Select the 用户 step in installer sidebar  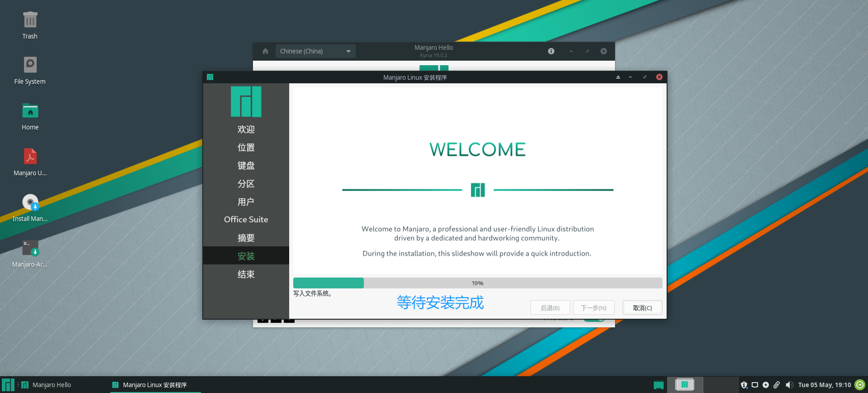click(x=246, y=202)
